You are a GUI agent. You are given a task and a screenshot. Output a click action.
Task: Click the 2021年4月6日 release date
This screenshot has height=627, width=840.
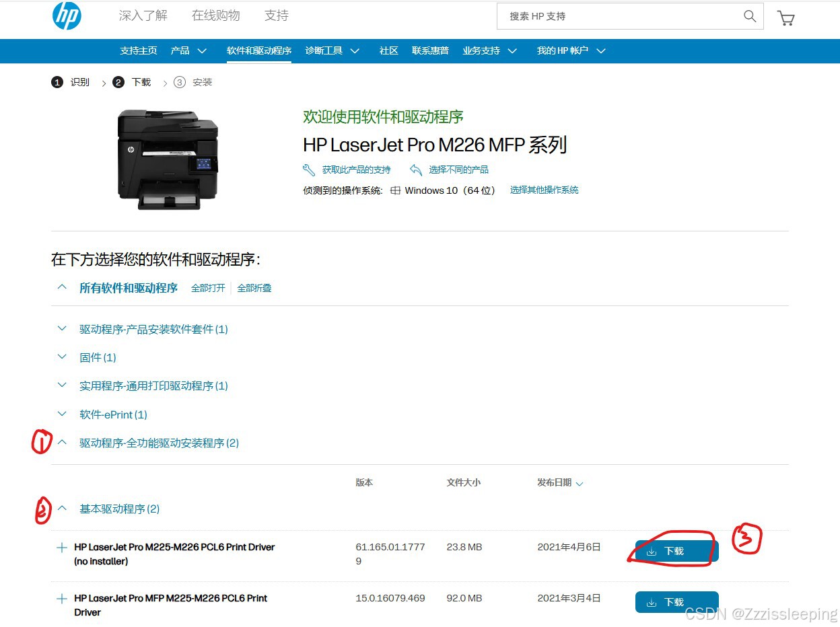point(569,548)
